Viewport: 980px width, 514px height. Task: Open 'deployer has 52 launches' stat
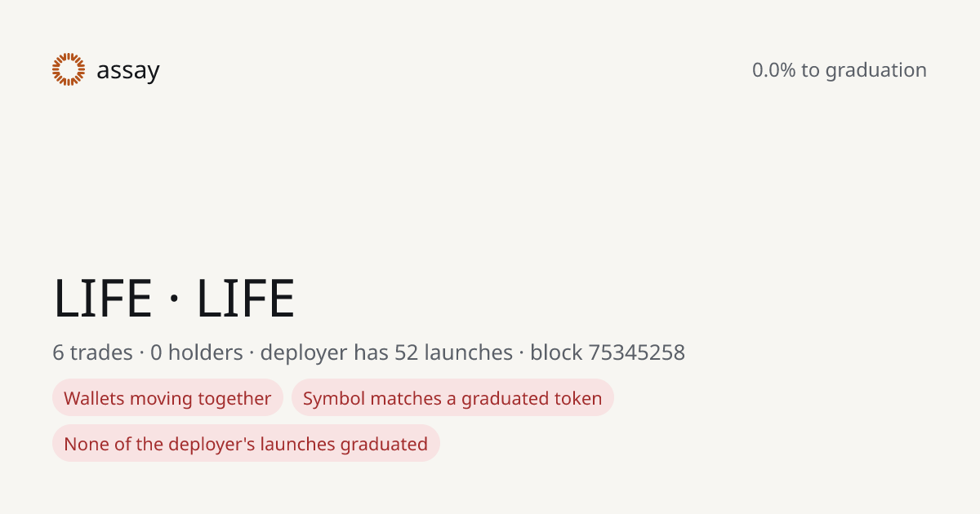tap(386, 352)
